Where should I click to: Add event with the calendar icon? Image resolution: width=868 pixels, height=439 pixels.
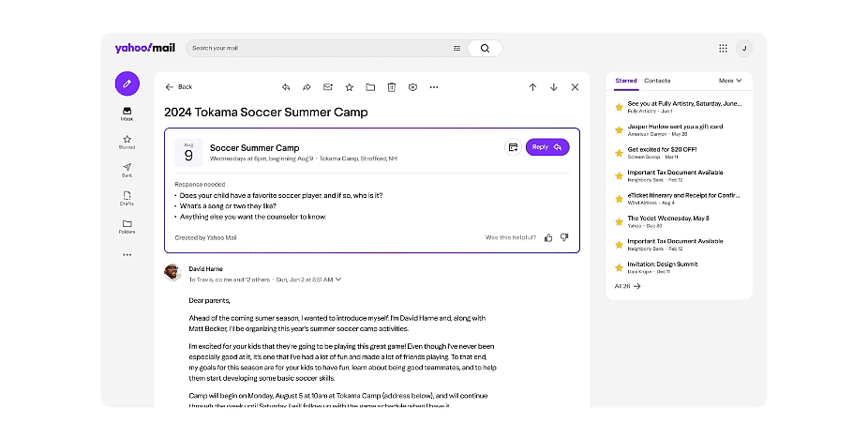[x=513, y=147]
